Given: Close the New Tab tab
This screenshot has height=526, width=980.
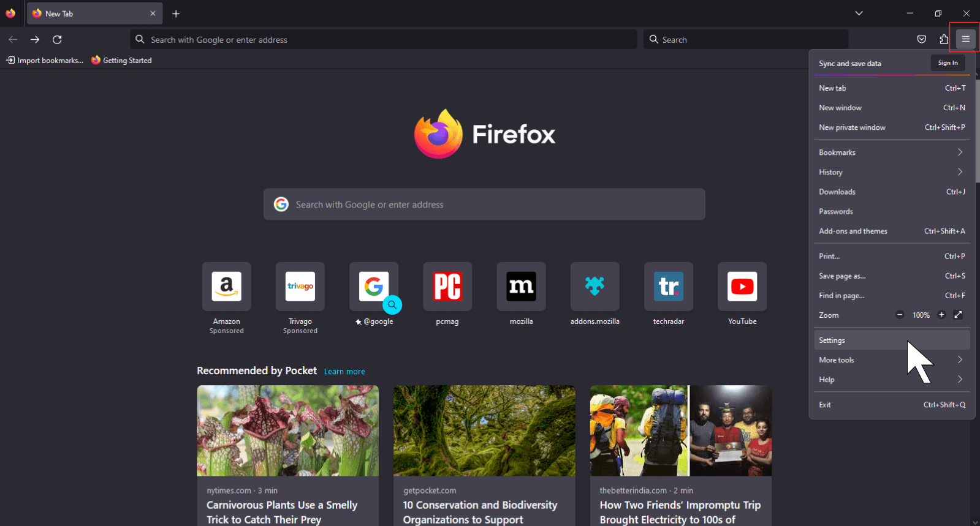Looking at the screenshot, I should pyautogui.click(x=153, y=13).
